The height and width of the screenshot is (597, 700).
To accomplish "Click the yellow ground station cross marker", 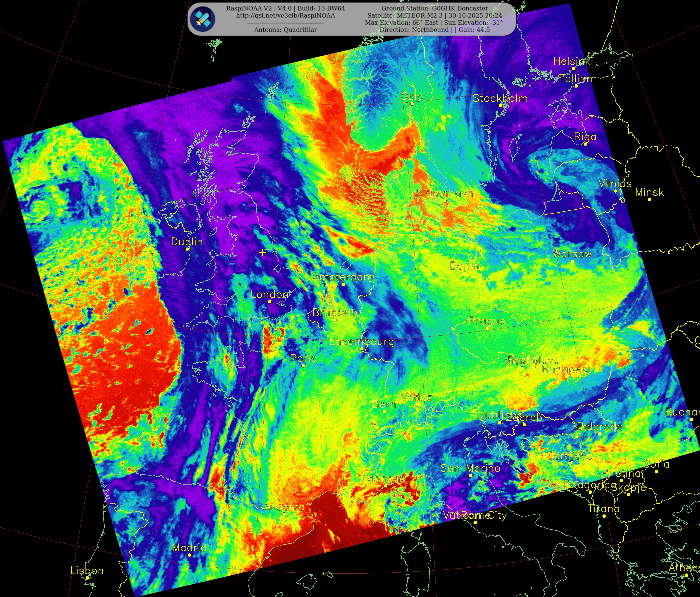I will (262, 252).
